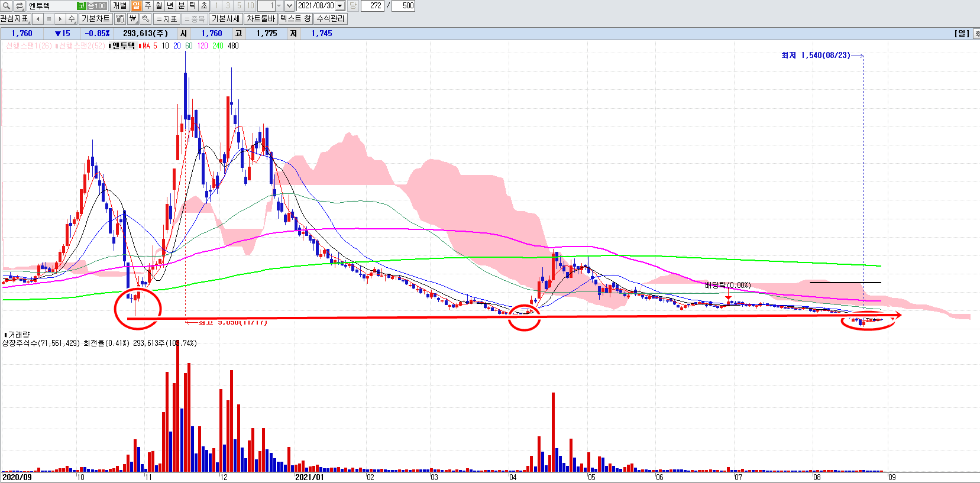The image size is (980, 483).
Task: Go to the next item with ▶
Action: click(x=60, y=19)
